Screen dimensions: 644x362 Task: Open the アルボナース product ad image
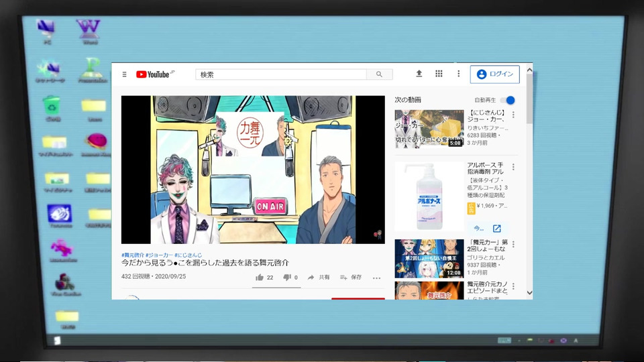click(x=429, y=196)
